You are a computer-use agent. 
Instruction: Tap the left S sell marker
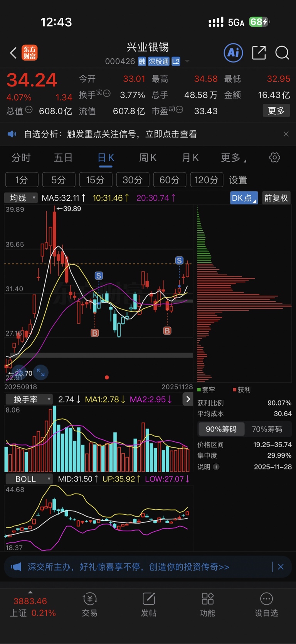click(99, 276)
